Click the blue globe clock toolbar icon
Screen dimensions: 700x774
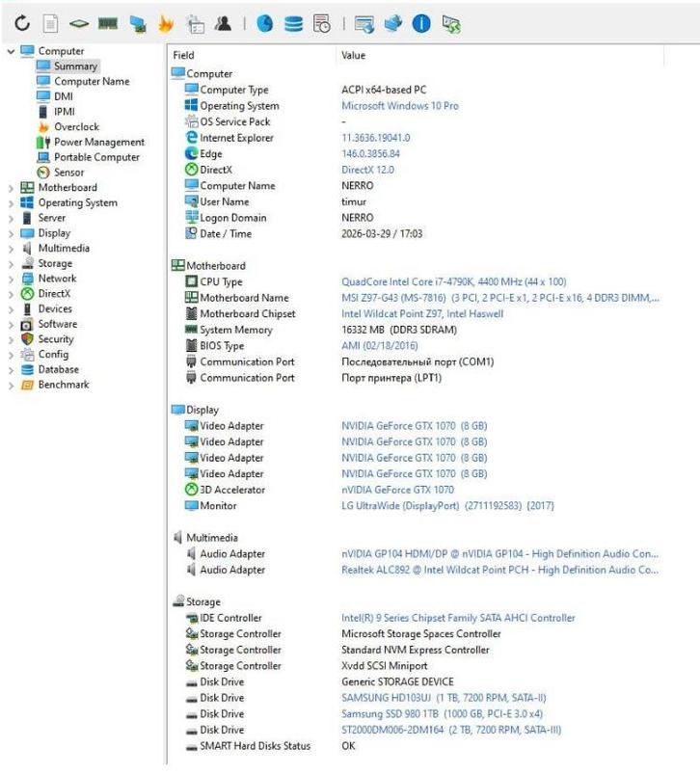(265, 23)
